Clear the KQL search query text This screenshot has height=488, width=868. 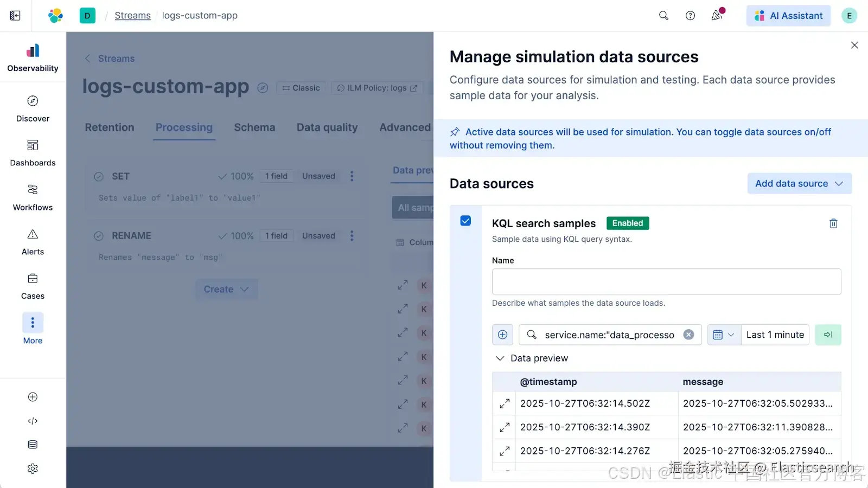(688, 335)
